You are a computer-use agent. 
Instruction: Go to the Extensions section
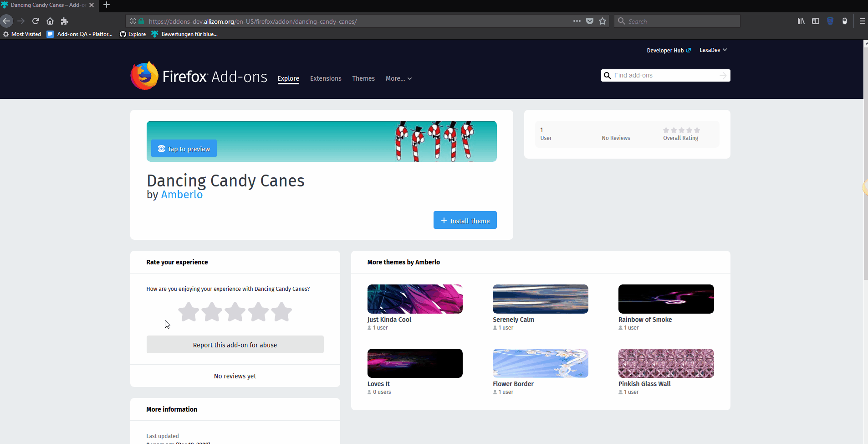pyautogui.click(x=326, y=78)
